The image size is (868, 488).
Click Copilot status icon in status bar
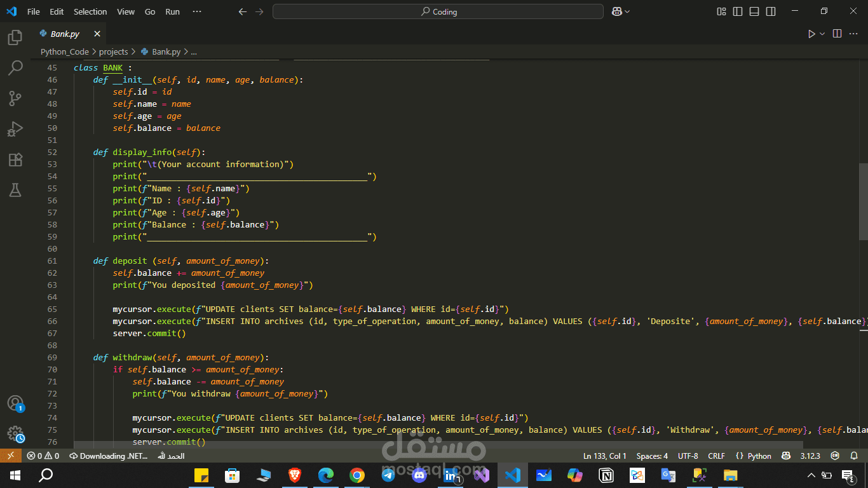pos(786,456)
